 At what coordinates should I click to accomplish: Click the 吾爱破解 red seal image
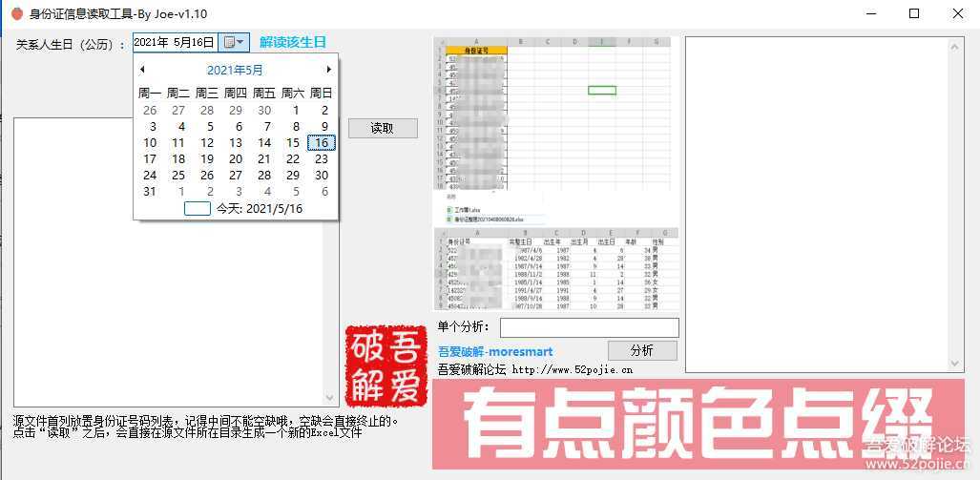[x=386, y=366]
